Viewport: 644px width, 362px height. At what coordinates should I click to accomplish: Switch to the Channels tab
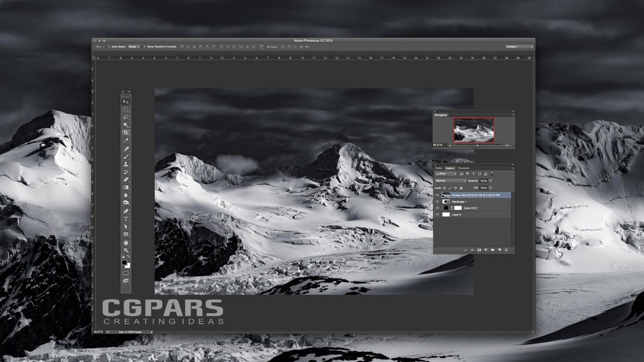[x=463, y=168]
